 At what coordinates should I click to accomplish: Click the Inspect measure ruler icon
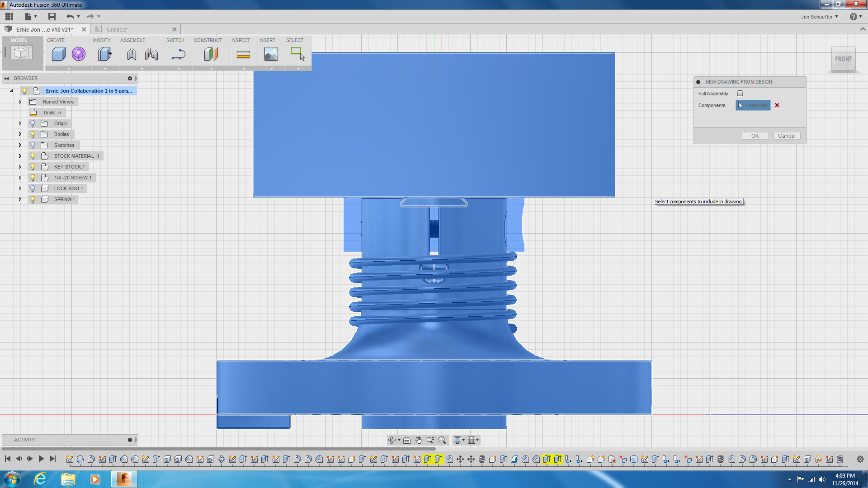pyautogui.click(x=243, y=55)
